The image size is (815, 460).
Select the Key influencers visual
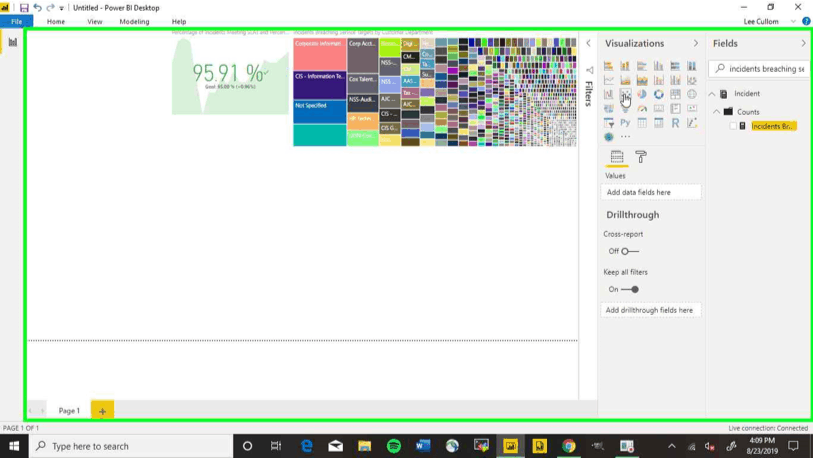(x=692, y=123)
